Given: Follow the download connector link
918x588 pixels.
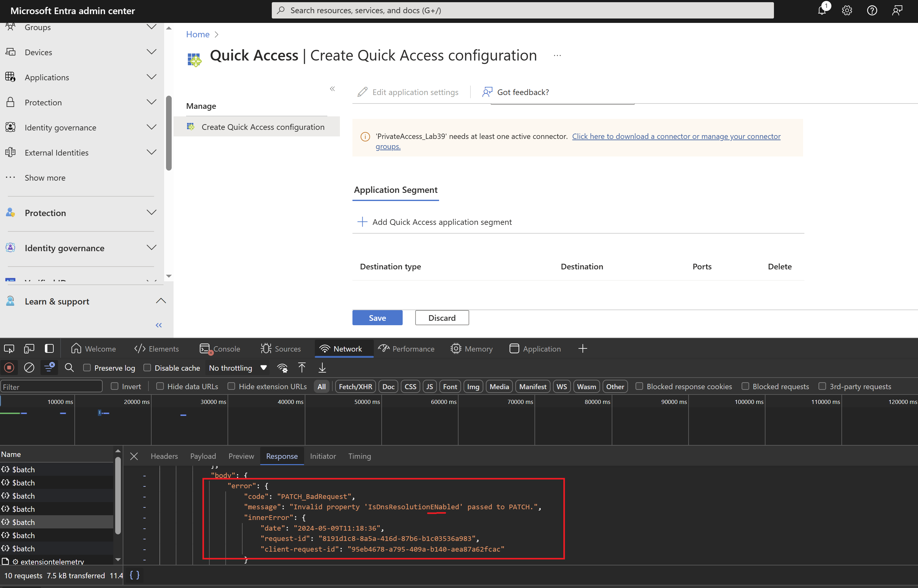Looking at the screenshot, I should (x=676, y=136).
